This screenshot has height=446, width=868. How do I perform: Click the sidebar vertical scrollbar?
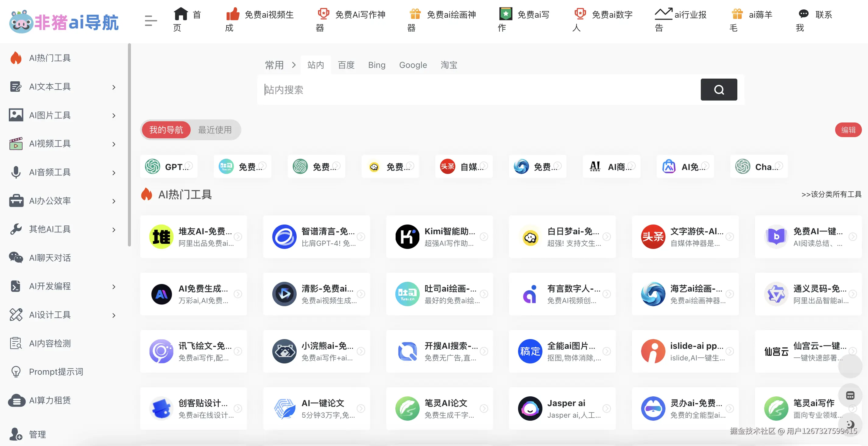tap(129, 145)
